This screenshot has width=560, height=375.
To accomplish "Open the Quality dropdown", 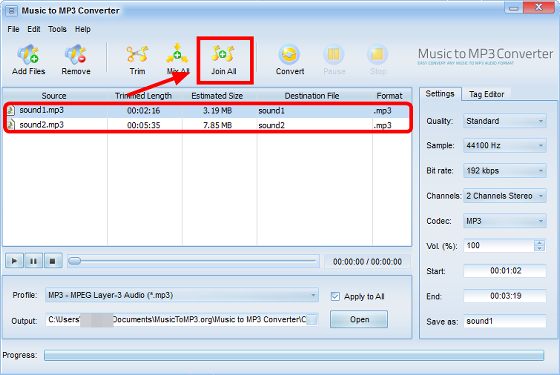I will point(505,121).
